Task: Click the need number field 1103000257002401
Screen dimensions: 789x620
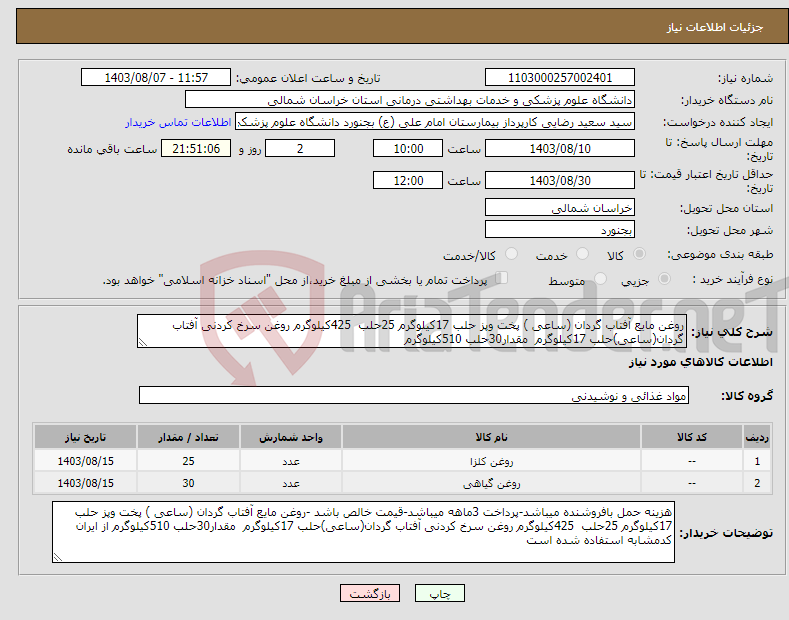Action: pos(560,78)
